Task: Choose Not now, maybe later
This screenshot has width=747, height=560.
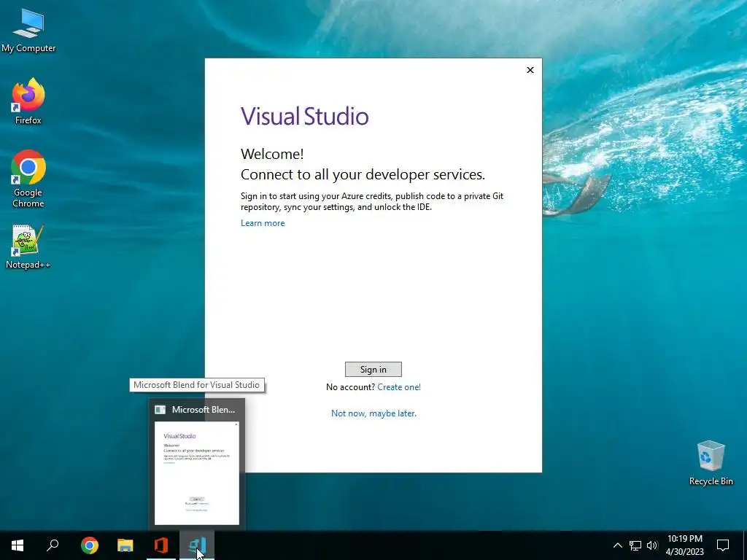Action: (x=373, y=413)
